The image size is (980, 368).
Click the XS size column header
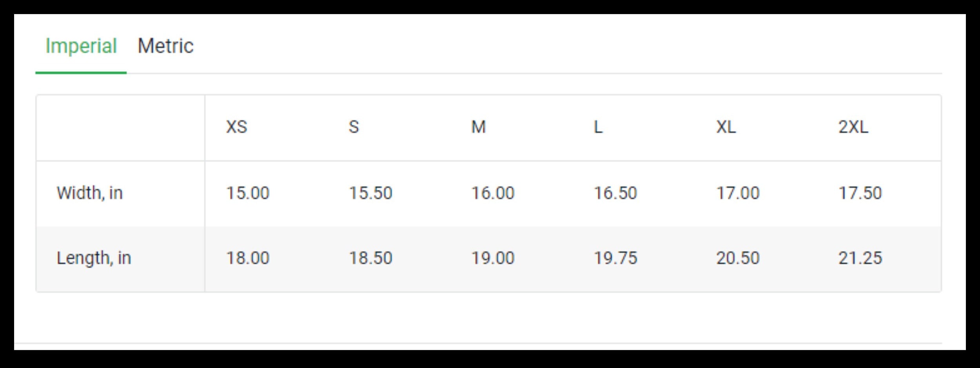click(x=236, y=127)
